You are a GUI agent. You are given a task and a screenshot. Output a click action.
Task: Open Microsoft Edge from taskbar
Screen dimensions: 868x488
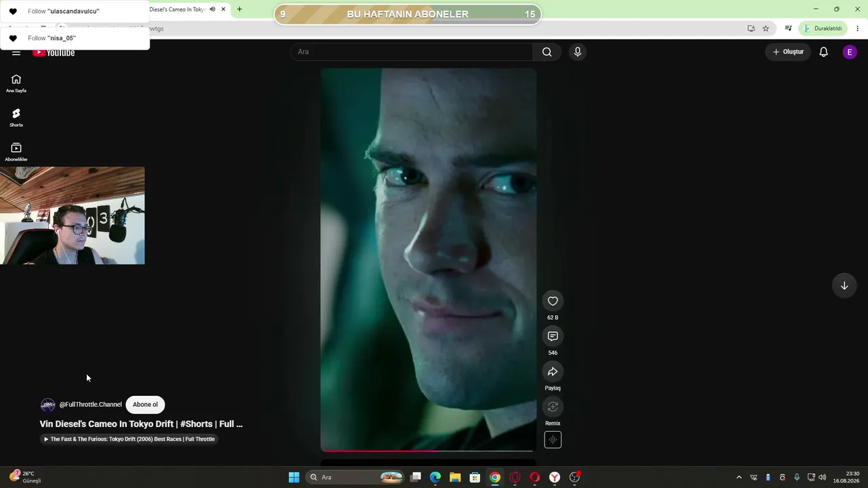[435, 477]
